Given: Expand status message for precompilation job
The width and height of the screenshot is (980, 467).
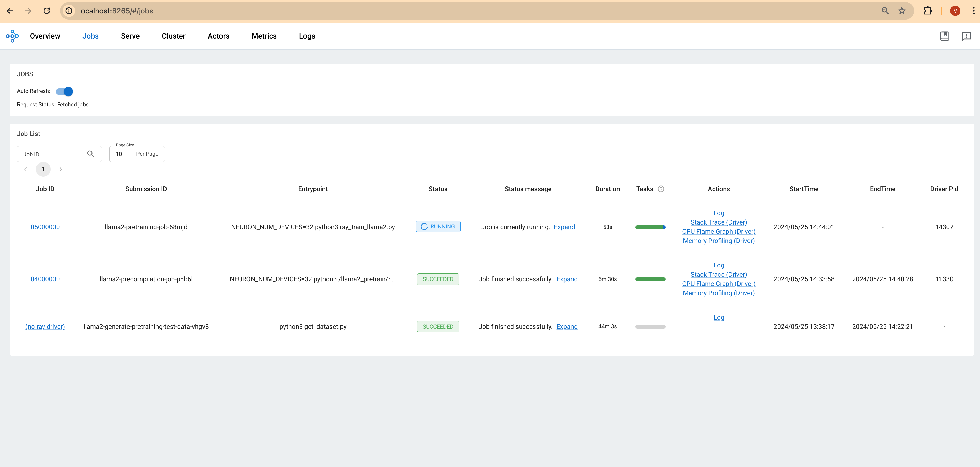Looking at the screenshot, I should [x=567, y=279].
